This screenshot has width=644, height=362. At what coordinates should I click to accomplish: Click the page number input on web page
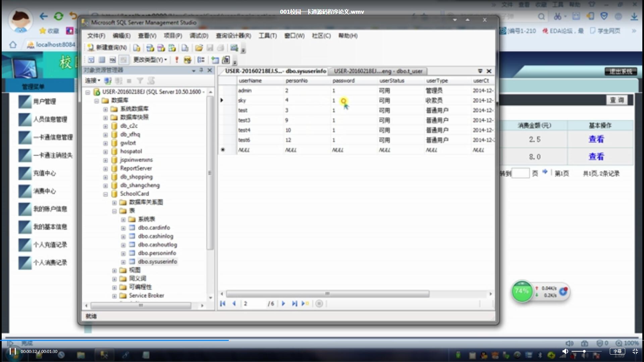pos(521,173)
